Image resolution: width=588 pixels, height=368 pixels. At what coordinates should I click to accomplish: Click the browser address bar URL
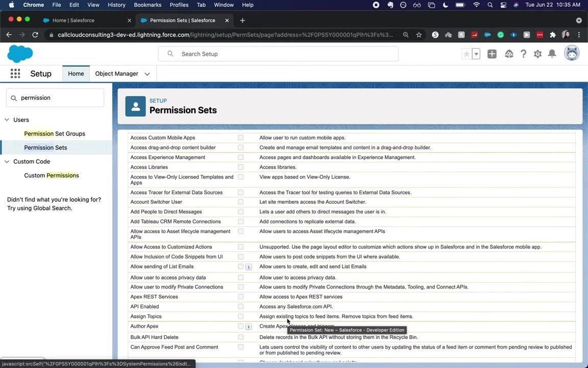[225, 35]
